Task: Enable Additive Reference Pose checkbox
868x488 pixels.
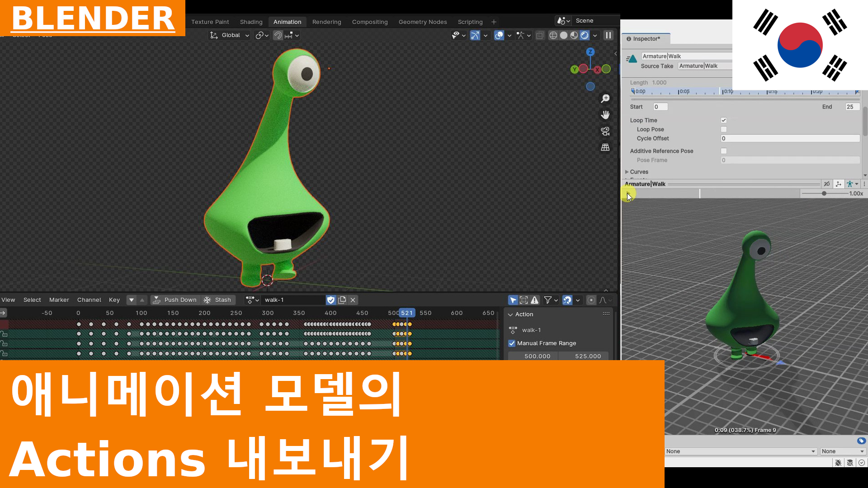Action: click(x=724, y=151)
